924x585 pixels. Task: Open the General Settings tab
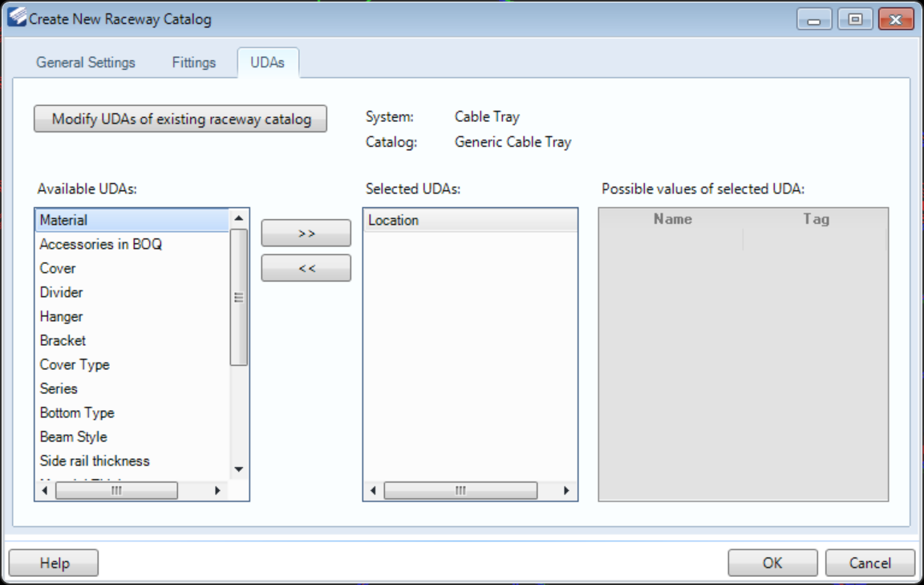click(x=86, y=63)
